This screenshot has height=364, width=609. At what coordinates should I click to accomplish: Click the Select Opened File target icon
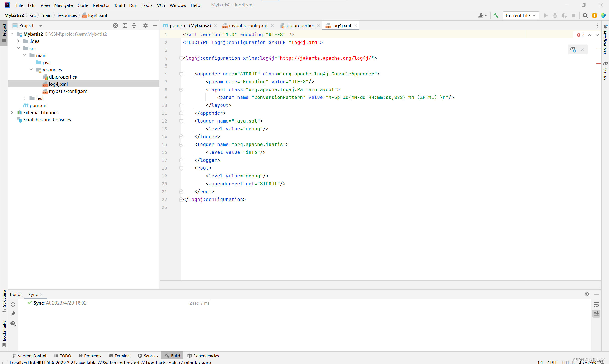pos(115,25)
